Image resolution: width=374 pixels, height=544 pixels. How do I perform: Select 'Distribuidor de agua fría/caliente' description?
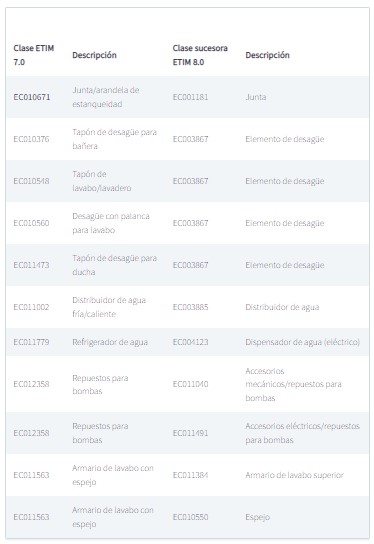(109, 307)
